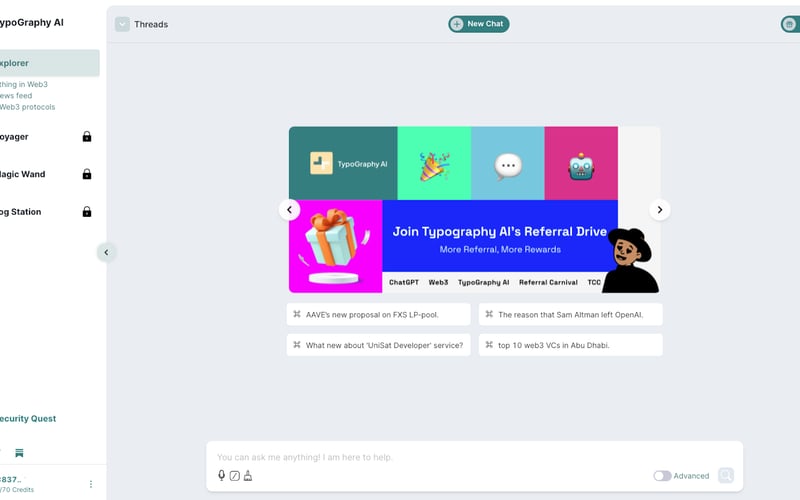
Task: Click the command icon beside AAVE prompt
Action: (x=297, y=314)
